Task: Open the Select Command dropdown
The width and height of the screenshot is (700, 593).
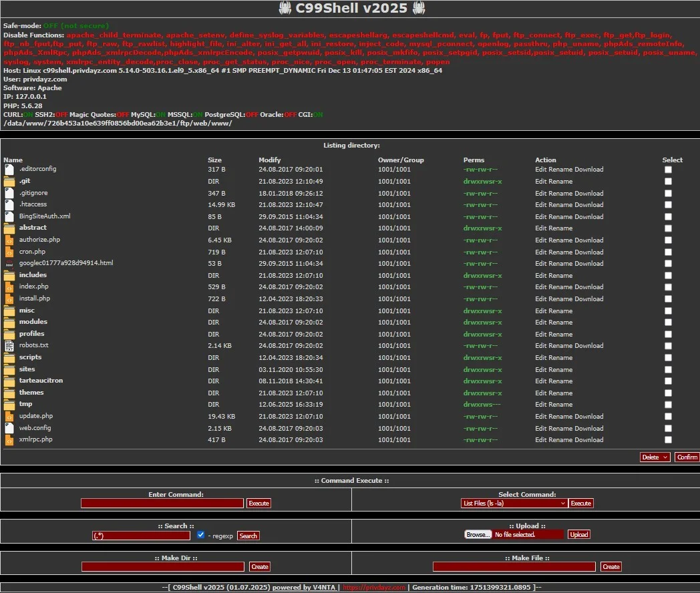Action: click(x=513, y=503)
